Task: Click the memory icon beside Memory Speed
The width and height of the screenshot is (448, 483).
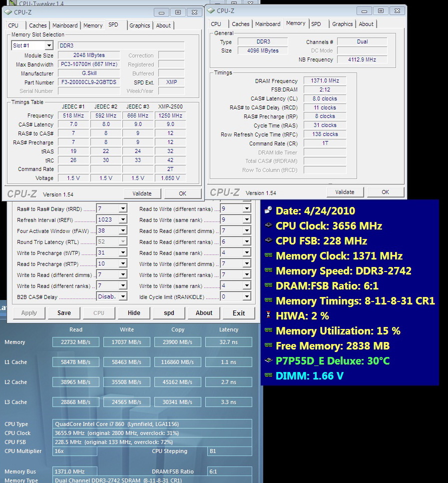Action: click(268, 270)
